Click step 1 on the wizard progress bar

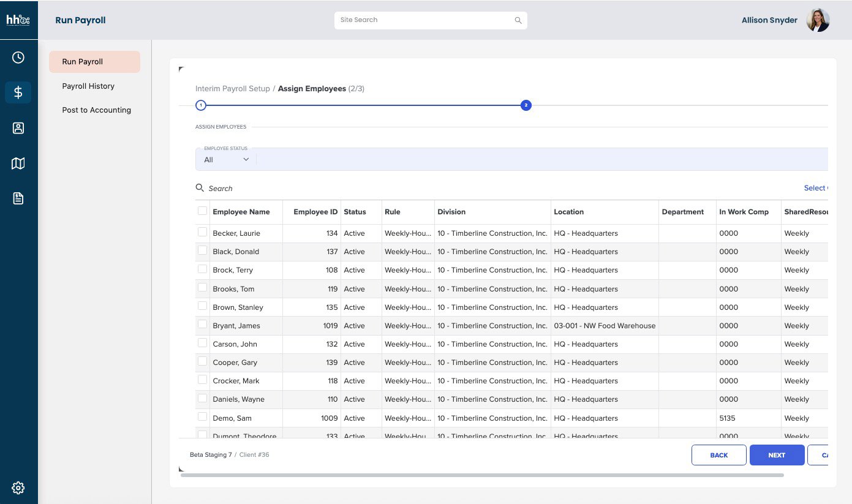click(x=200, y=105)
